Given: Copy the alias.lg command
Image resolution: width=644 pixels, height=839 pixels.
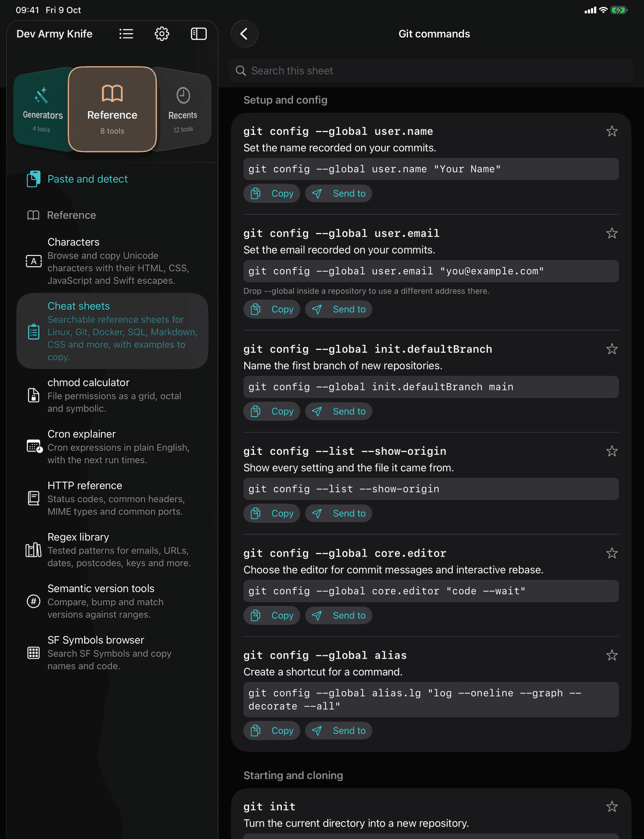Looking at the screenshot, I should [272, 731].
